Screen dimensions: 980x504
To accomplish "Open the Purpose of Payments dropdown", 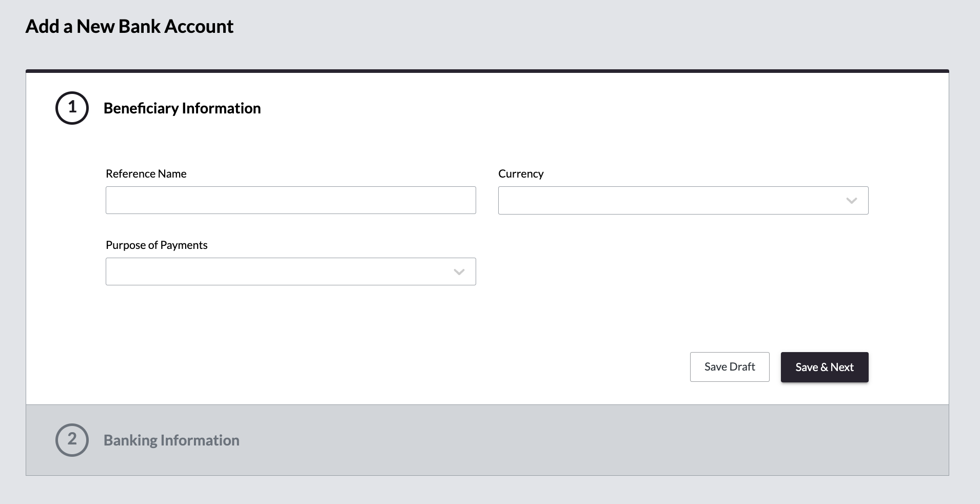I will point(280,272).
